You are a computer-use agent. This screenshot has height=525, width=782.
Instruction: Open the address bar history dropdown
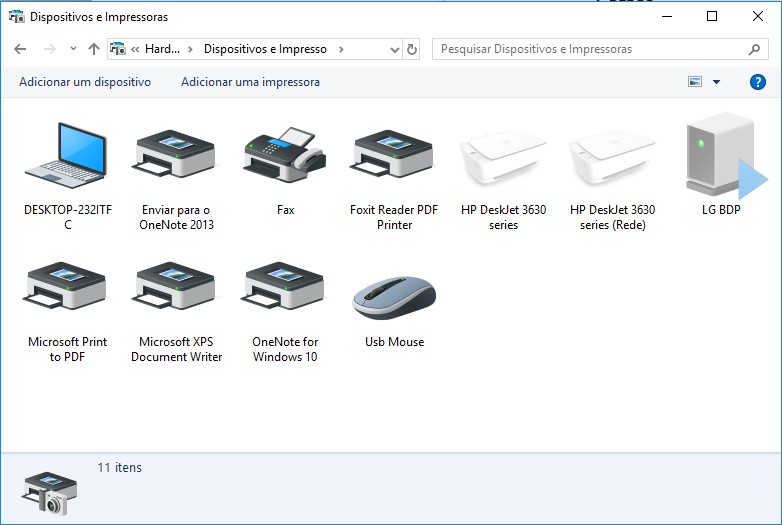[x=394, y=49]
